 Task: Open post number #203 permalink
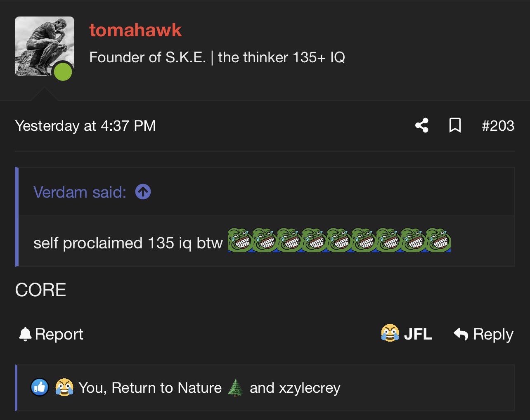[x=498, y=125]
